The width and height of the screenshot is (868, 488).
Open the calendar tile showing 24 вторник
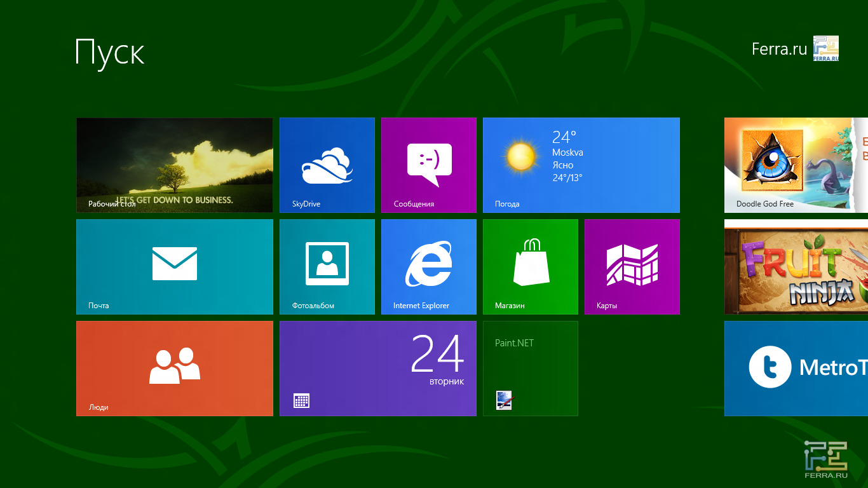tap(377, 369)
